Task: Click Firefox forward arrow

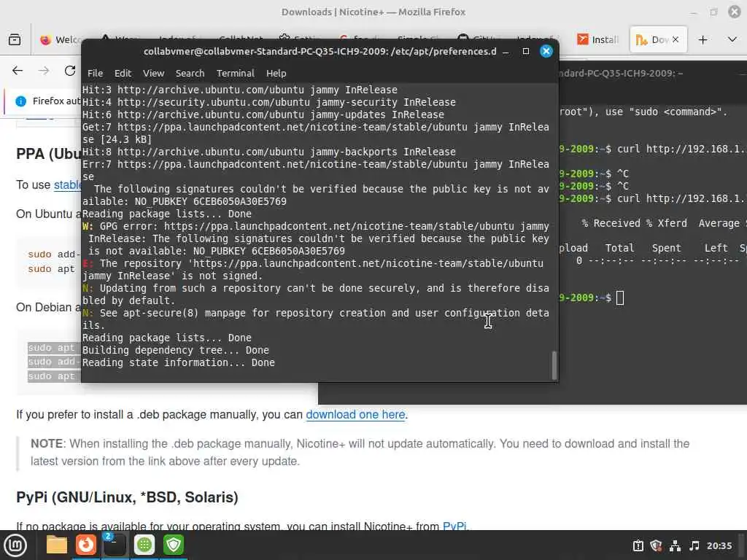Action: (x=44, y=71)
